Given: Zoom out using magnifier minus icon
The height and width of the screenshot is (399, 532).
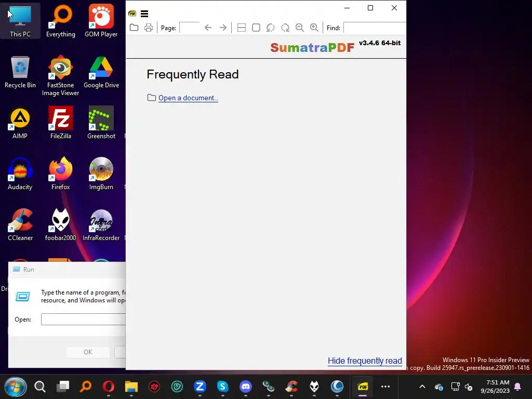Looking at the screenshot, I should click(x=300, y=28).
